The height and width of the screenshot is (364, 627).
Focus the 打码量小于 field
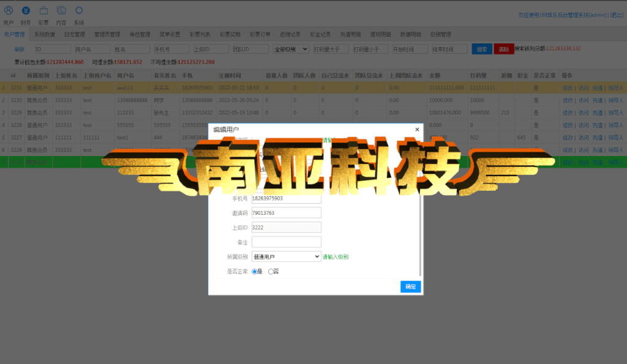(370, 49)
